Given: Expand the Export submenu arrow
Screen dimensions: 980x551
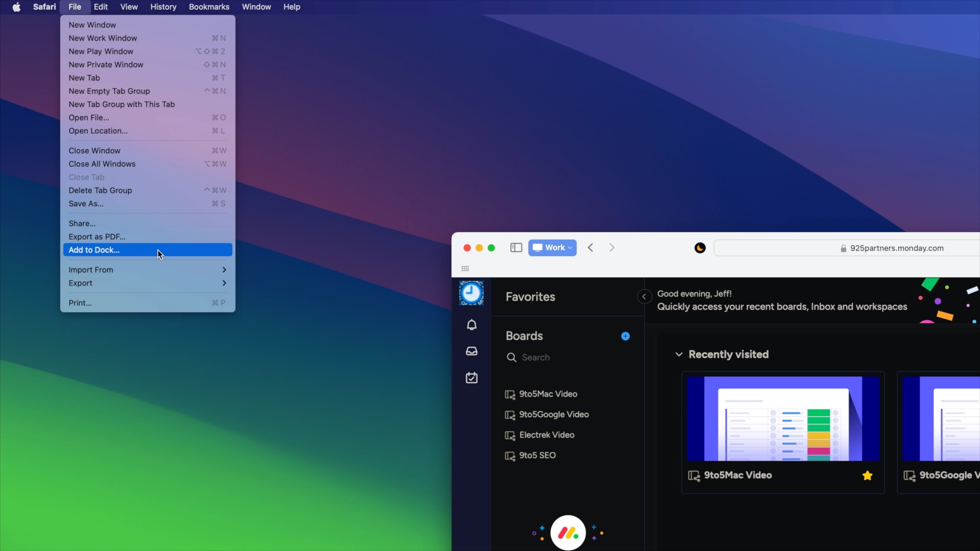Looking at the screenshot, I should (224, 283).
